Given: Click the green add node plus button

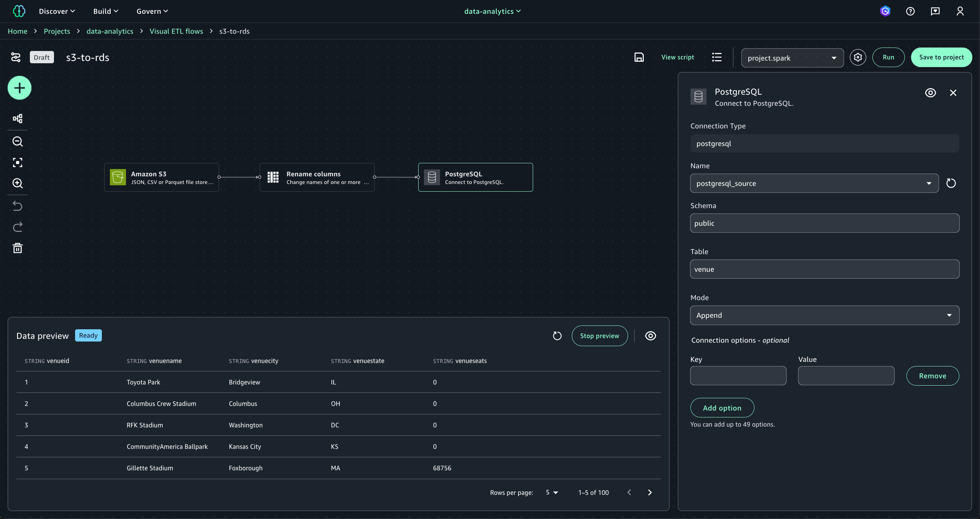Looking at the screenshot, I should [x=20, y=88].
